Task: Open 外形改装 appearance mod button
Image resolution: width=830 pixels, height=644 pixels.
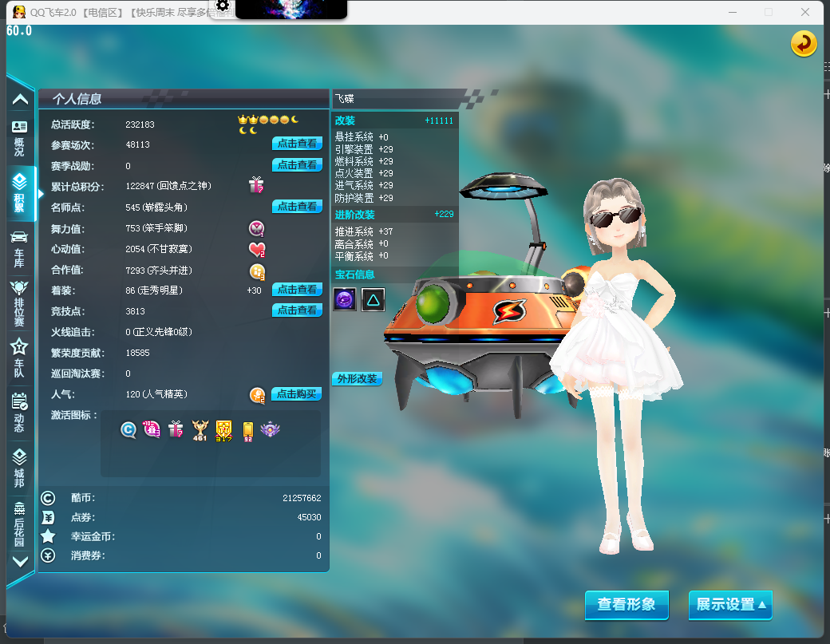Action: tap(357, 379)
